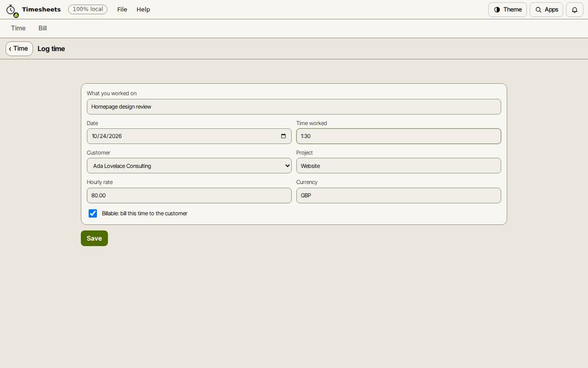Click the Timesheets stopwatch logo icon
588x368 pixels.
coord(11,10)
